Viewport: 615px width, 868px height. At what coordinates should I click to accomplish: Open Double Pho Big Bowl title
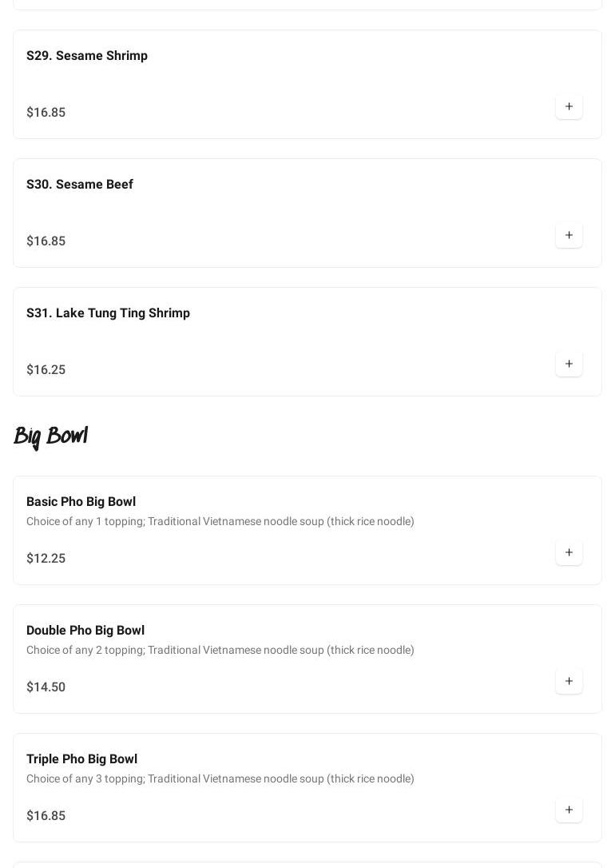pos(85,631)
